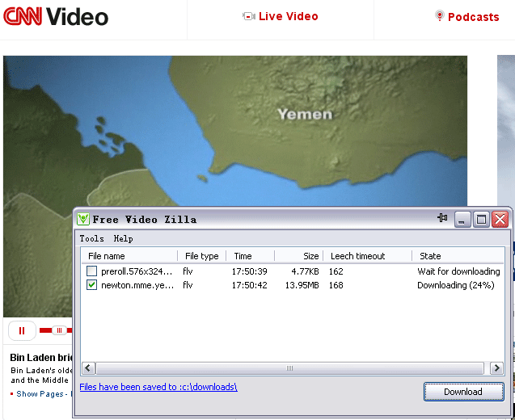Click the video progress slider handle

[60, 330]
